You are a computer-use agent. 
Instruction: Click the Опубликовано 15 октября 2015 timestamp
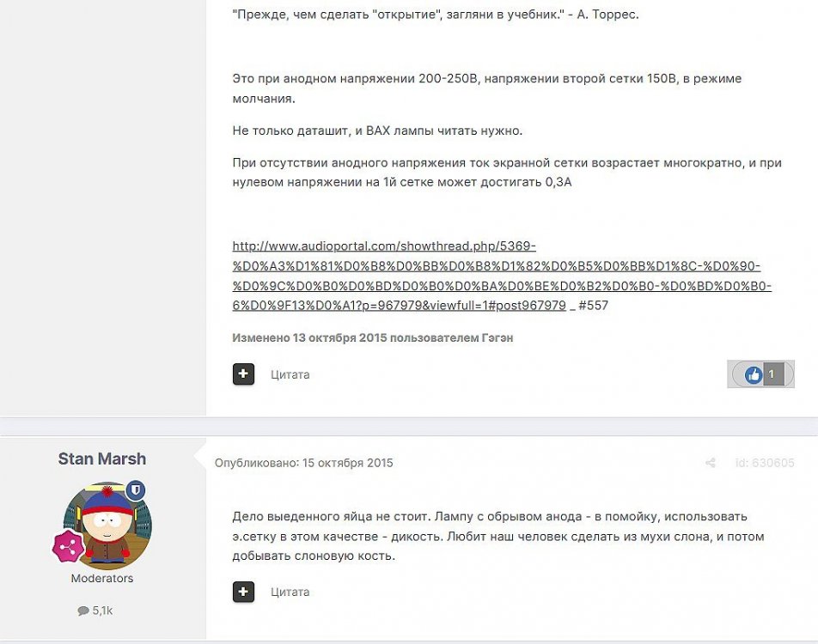(x=303, y=463)
